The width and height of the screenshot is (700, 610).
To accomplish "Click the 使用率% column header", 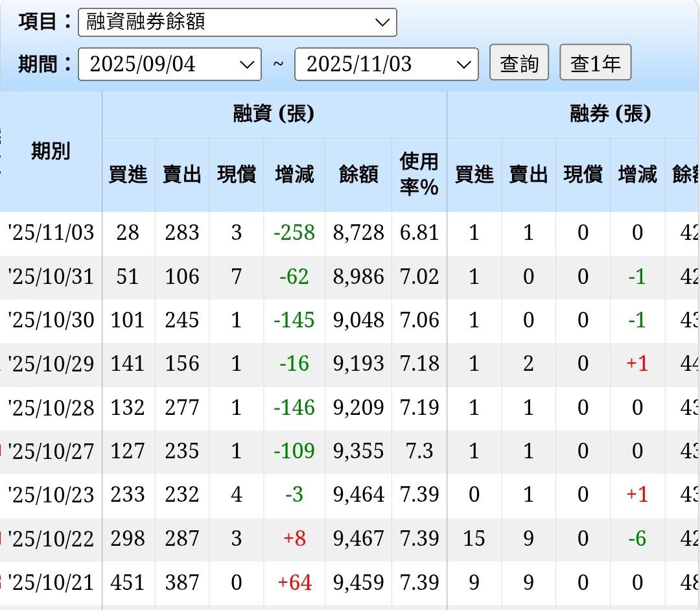I will pyautogui.click(x=419, y=174).
